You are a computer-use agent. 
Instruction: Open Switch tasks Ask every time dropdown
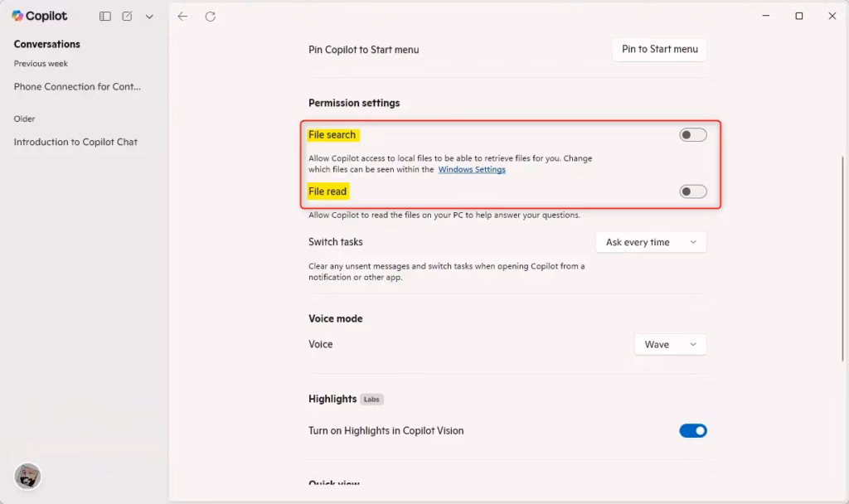pyautogui.click(x=651, y=242)
